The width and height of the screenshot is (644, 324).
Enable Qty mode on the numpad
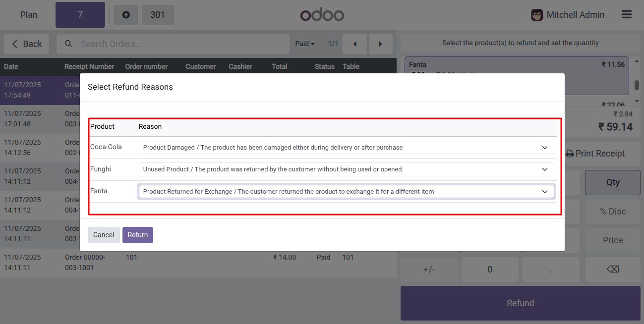[613, 182]
